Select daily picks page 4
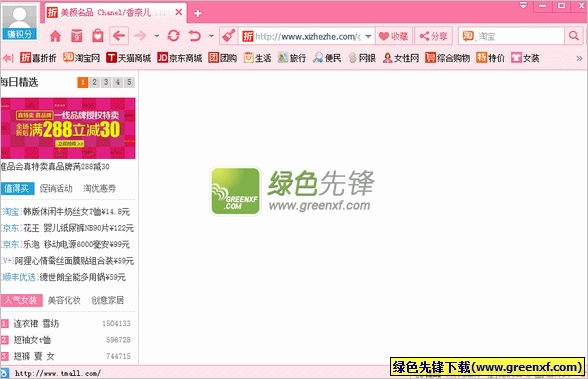 coord(118,82)
